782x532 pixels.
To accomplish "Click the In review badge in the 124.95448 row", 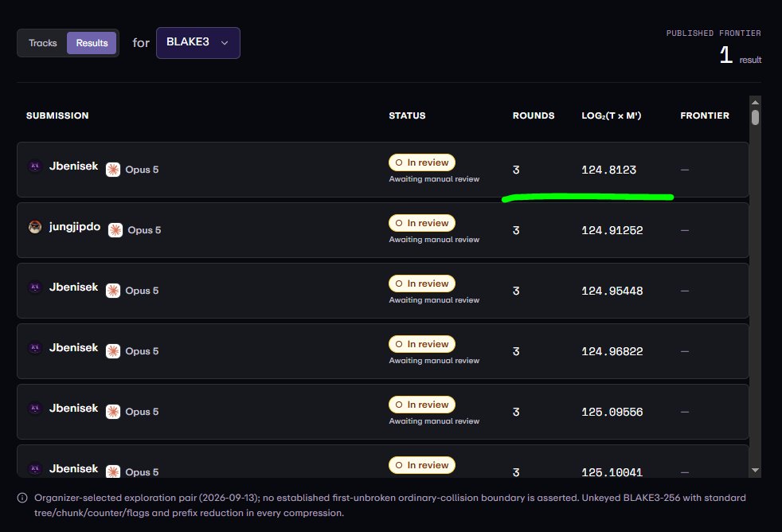I will point(422,284).
